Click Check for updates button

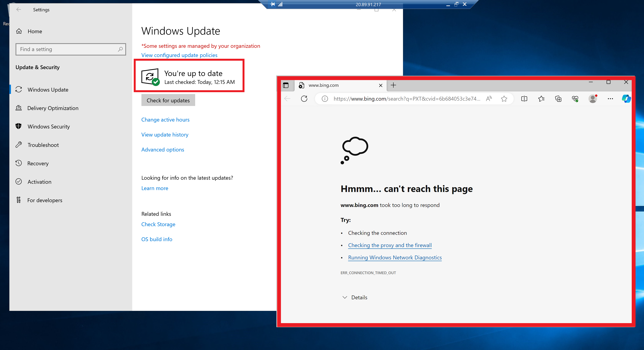coord(168,100)
